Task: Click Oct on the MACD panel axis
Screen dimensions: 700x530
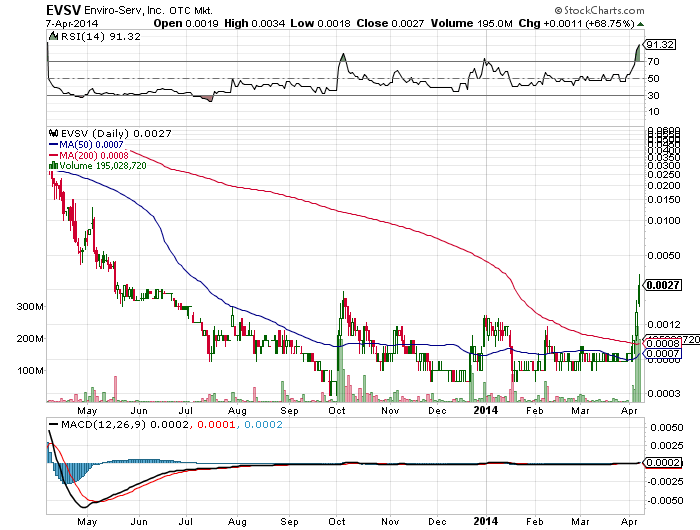Action: (337, 522)
